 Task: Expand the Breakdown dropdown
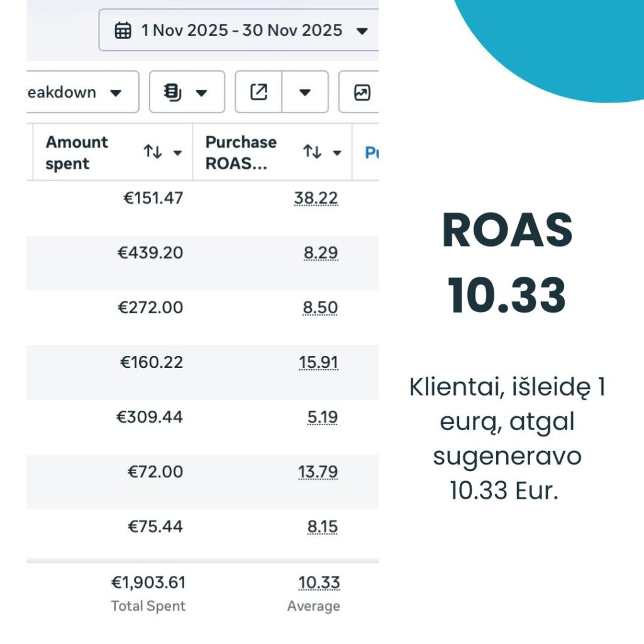[115, 93]
